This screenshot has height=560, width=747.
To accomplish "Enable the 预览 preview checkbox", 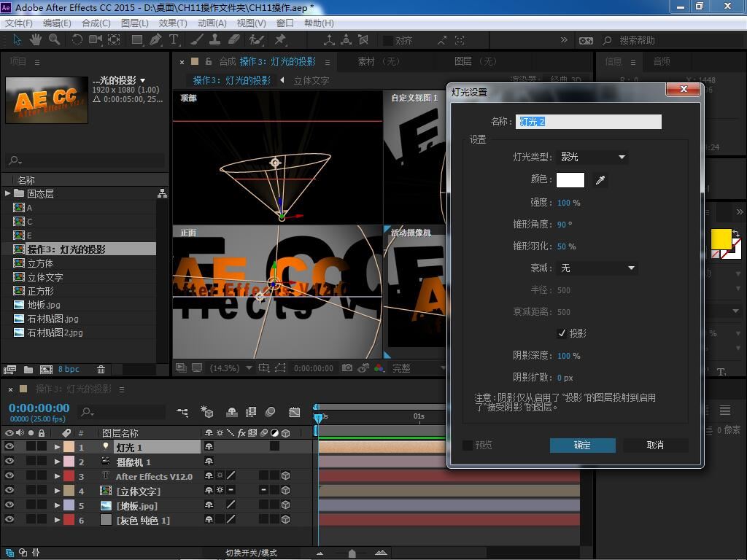I will tap(468, 445).
